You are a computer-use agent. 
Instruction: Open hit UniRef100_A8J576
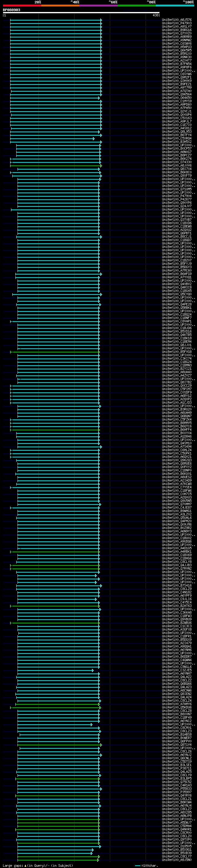tap(177, 20)
